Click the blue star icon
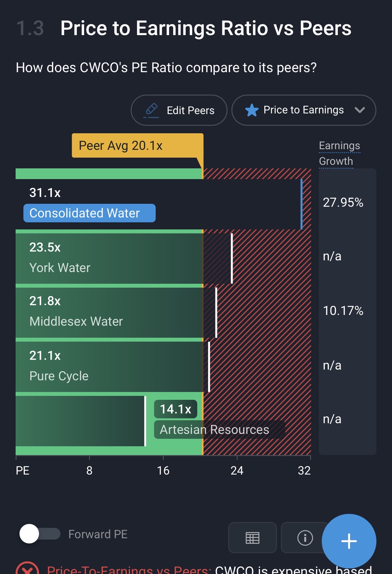 252,110
